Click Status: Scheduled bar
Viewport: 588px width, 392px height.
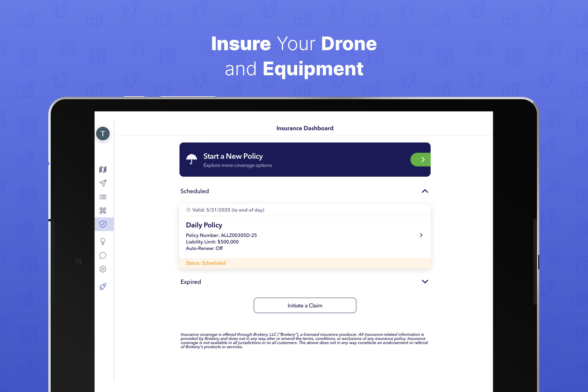(x=305, y=263)
